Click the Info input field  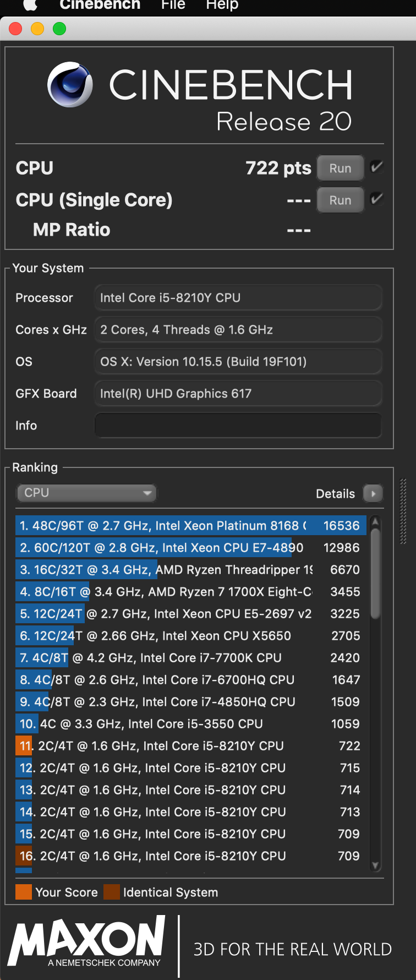point(238,426)
